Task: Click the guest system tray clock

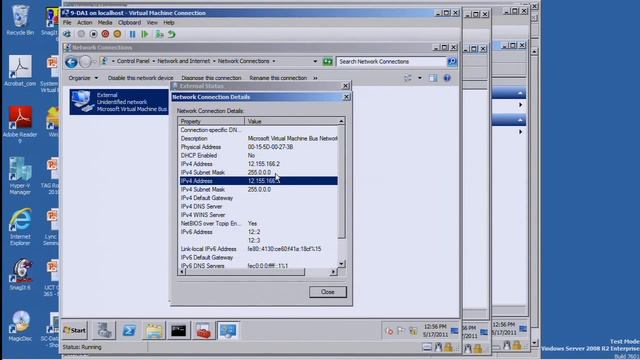Action: (435, 331)
